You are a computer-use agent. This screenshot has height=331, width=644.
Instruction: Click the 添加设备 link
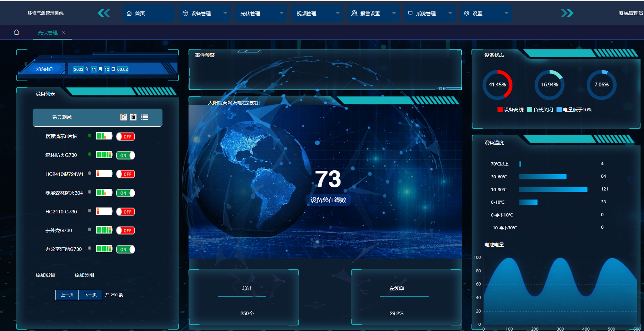point(45,275)
